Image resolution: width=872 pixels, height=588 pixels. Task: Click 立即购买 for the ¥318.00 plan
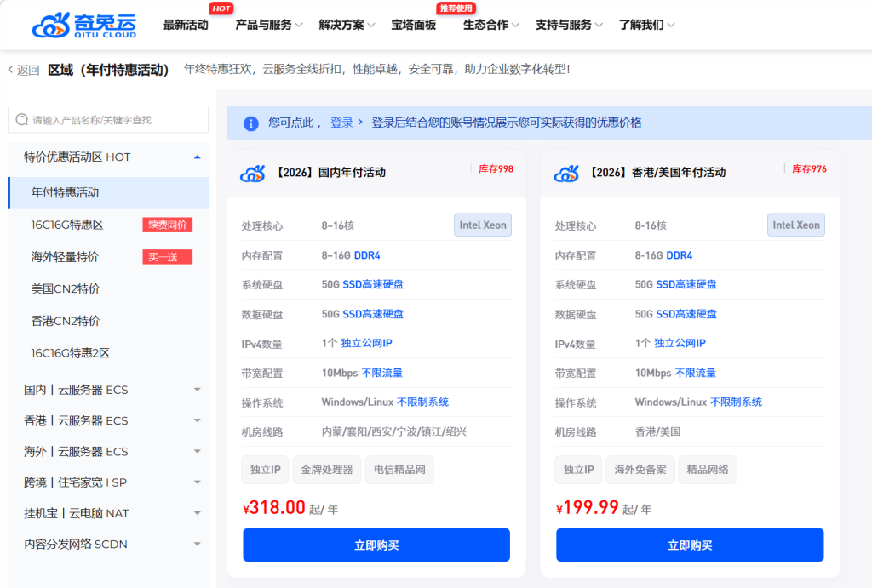376,545
